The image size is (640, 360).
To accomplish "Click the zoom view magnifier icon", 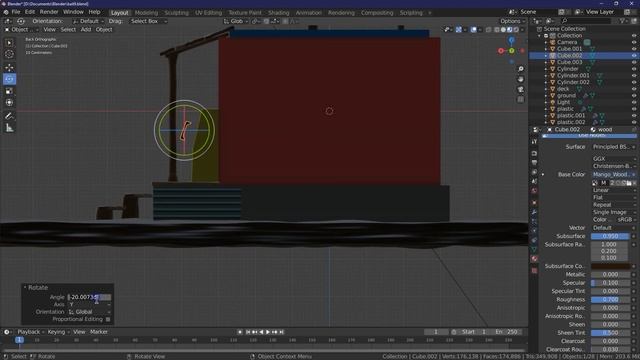I will [520, 69].
